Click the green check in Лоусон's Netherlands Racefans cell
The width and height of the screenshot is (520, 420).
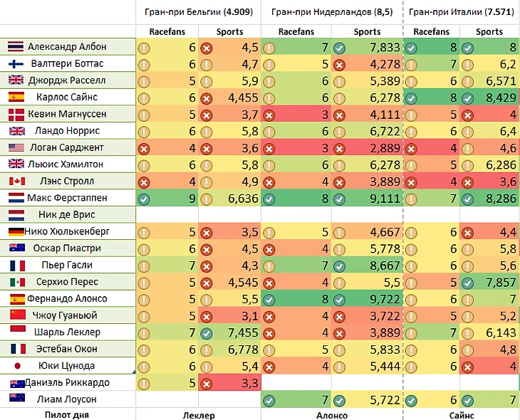pyautogui.click(x=269, y=401)
